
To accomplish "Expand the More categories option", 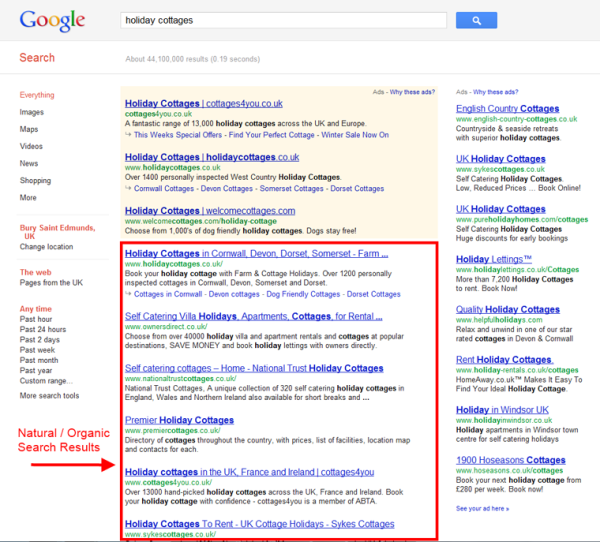I will pos(28,198).
